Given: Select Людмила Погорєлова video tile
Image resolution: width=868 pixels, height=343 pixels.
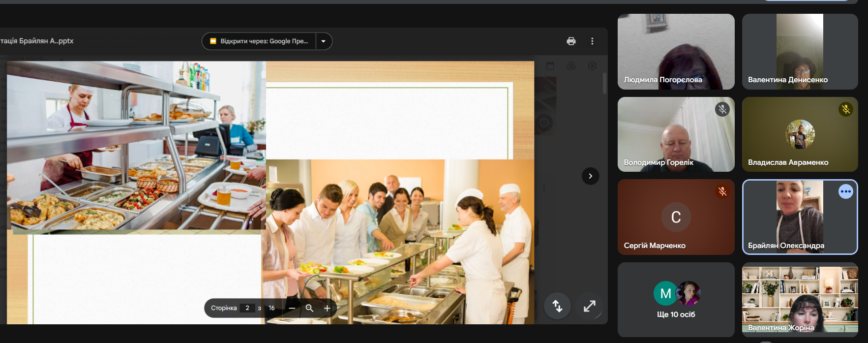Looking at the screenshot, I should [x=676, y=52].
